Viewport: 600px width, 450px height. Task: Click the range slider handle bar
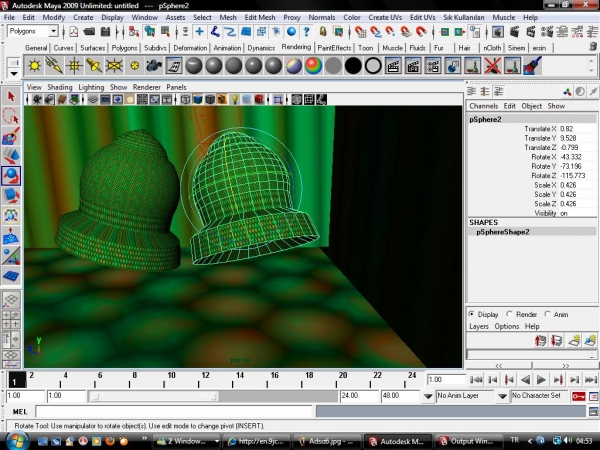[154, 396]
